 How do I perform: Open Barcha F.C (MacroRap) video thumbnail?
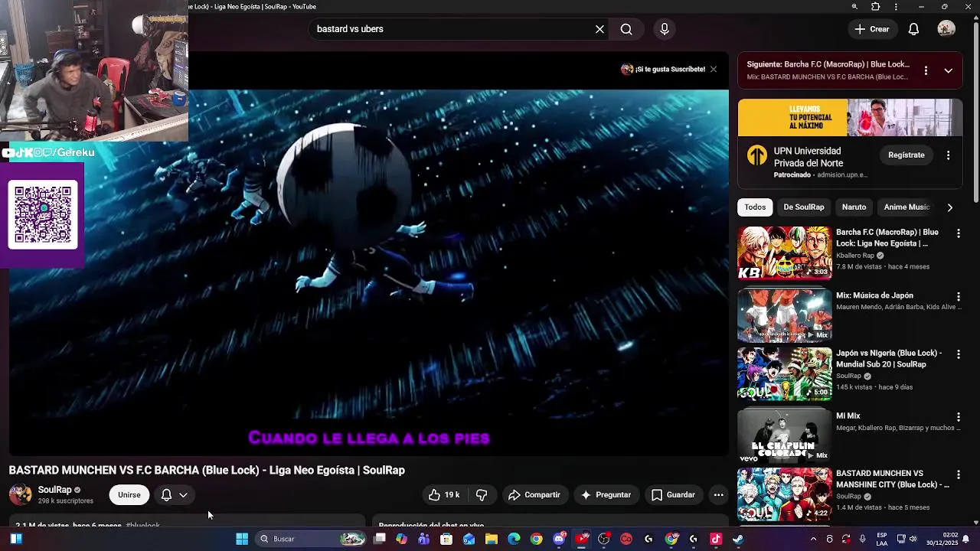coord(784,253)
